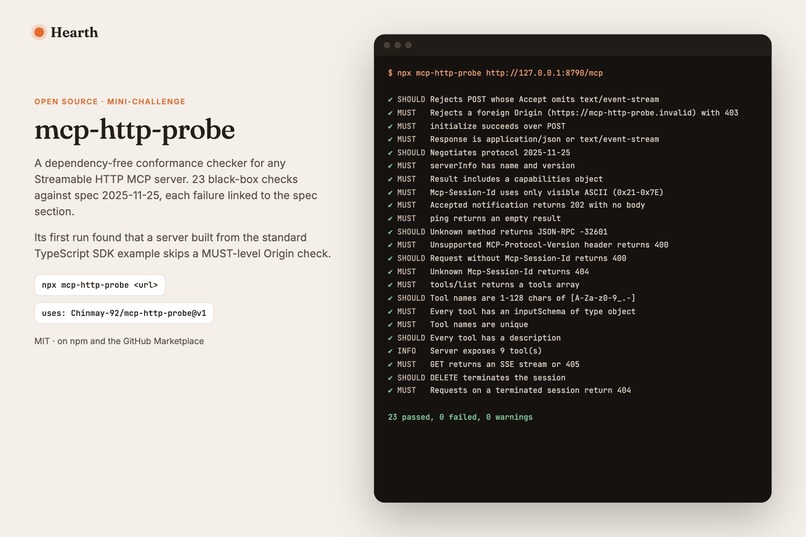Click the checkmark beside 'Every tool has a description'
The width and height of the screenshot is (806, 537).
point(390,338)
